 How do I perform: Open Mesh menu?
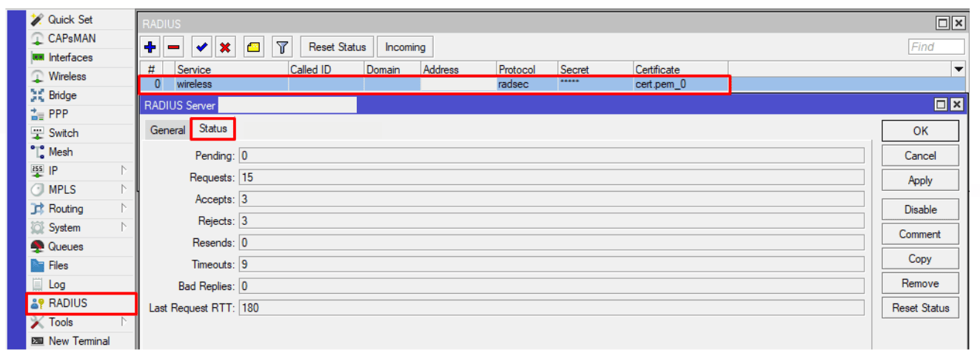point(61,152)
